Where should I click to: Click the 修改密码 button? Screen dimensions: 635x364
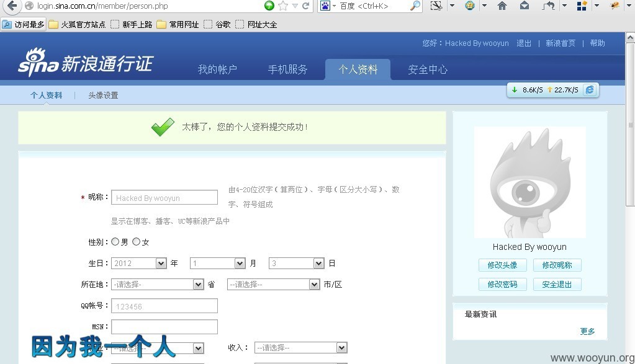pos(503,285)
